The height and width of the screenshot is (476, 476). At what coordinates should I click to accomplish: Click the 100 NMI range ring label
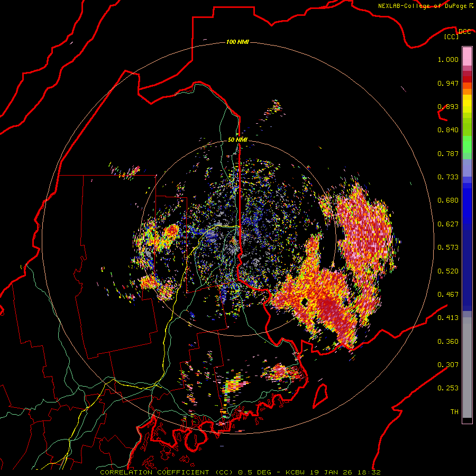237,42
